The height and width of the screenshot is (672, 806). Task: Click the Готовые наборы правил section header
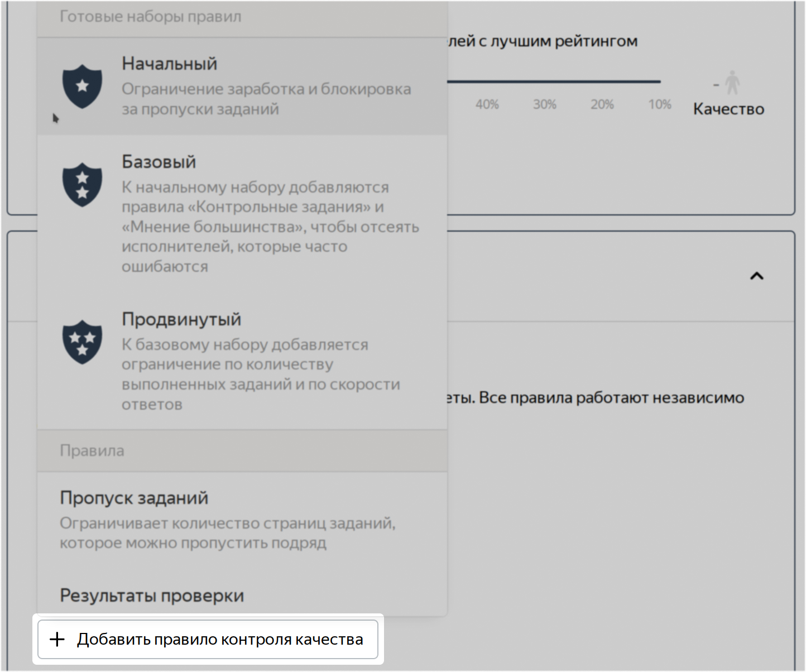click(x=150, y=17)
